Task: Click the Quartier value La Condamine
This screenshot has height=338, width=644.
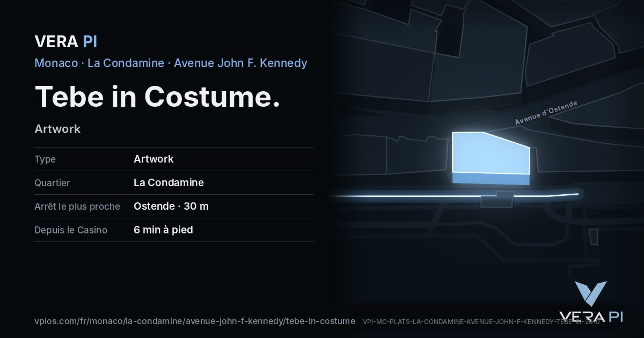Action: [169, 182]
